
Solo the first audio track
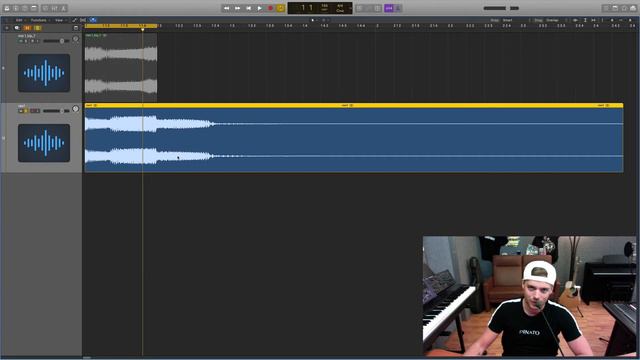pos(26,41)
